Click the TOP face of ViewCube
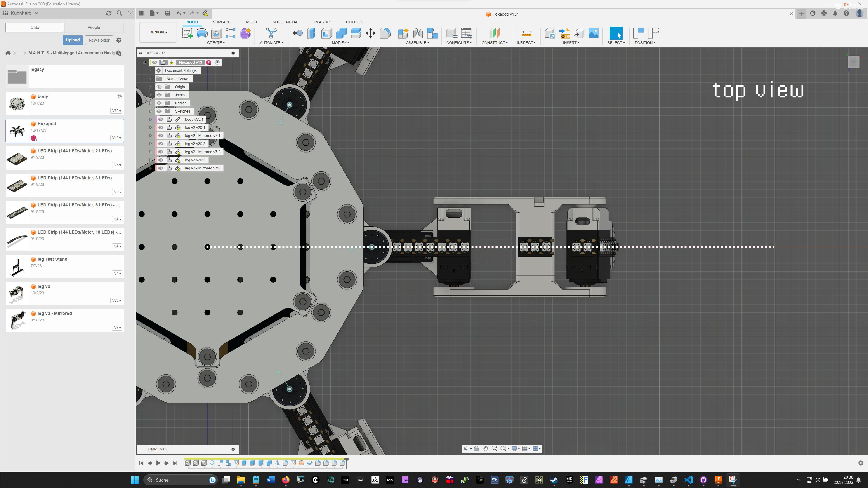The image size is (868, 488). (x=853, y=62)
